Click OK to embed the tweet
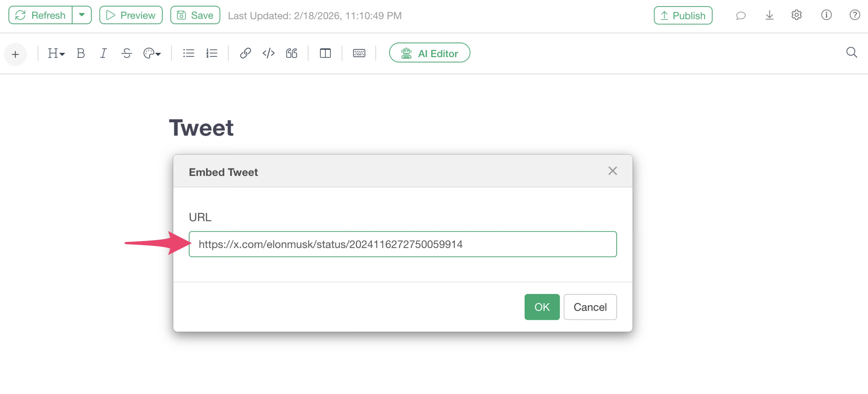 pos(542,307)
